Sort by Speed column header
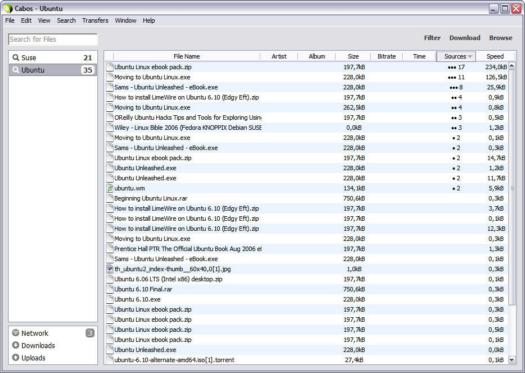 pos(495,56)
